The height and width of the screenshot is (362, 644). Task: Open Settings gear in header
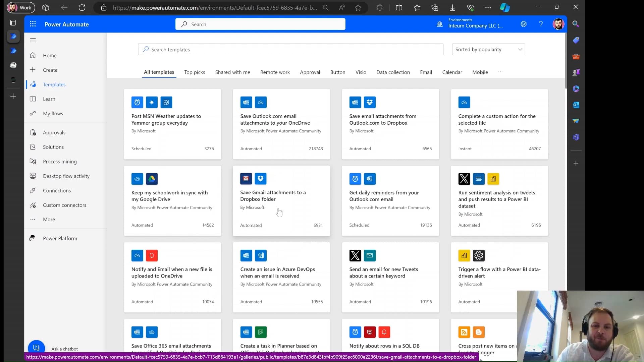point(524,24)
